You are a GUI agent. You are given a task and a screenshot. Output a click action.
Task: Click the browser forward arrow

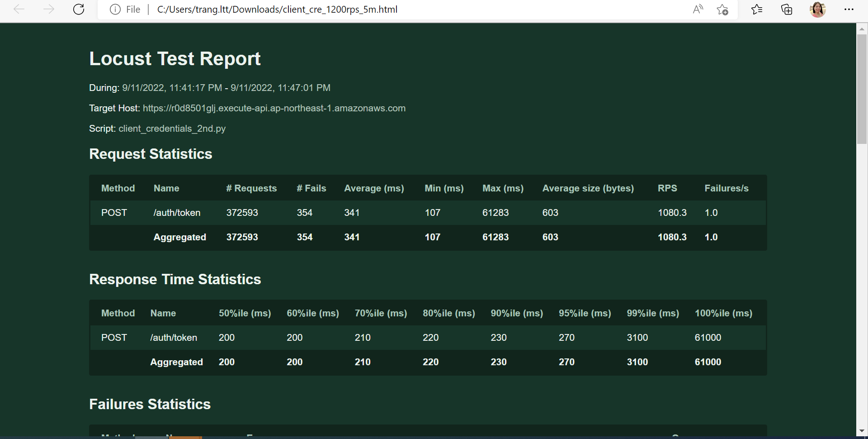tap(48, 10)
